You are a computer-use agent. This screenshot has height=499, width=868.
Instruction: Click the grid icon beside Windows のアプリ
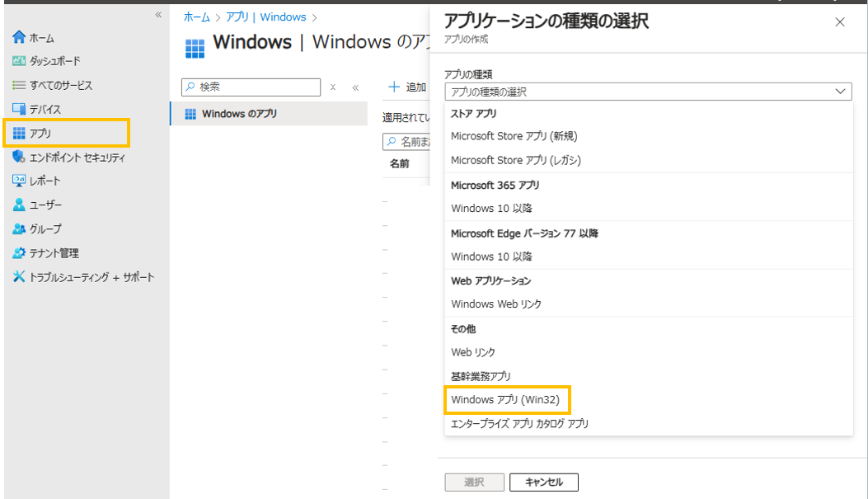(x=190, y=114)
